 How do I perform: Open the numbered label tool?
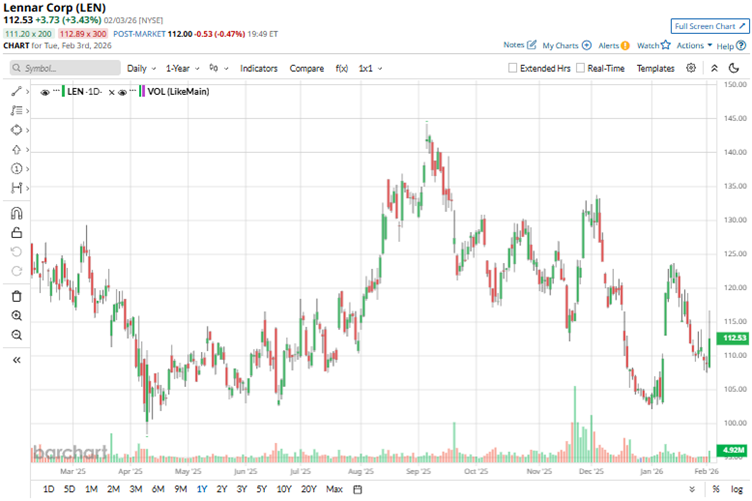(16, 169)
